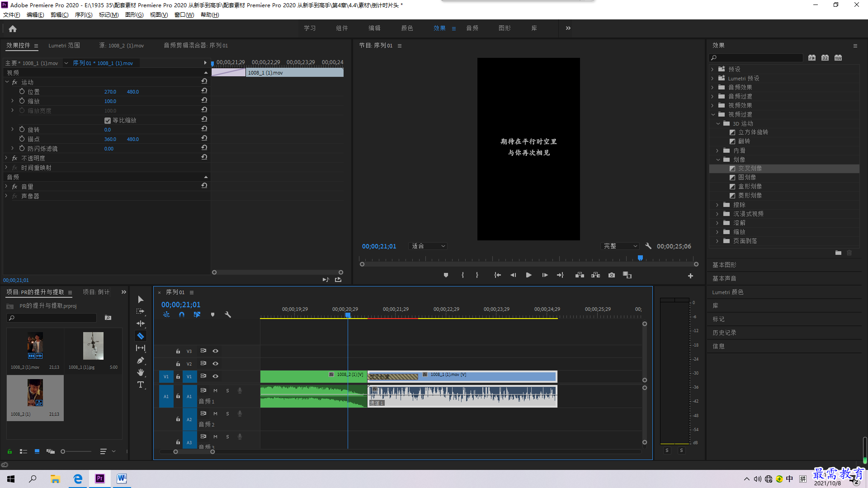Expand the Dissolve transitions folder

click(717, 223)
